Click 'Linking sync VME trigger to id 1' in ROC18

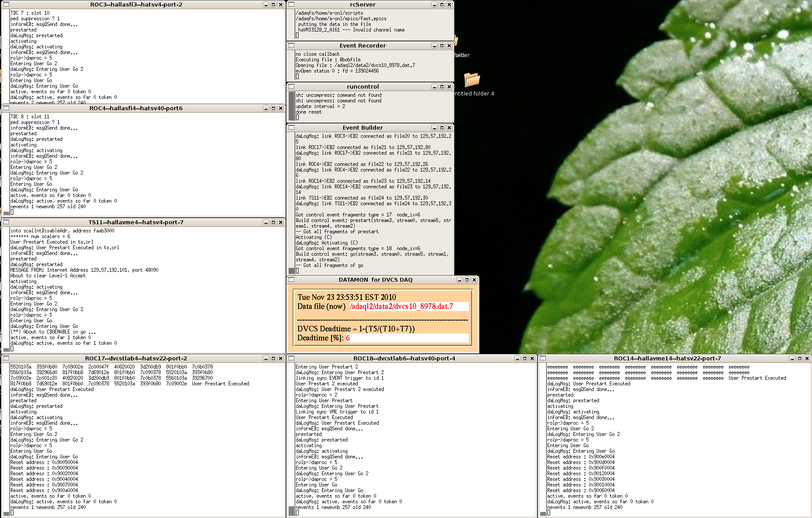click(x=337, y=412)
